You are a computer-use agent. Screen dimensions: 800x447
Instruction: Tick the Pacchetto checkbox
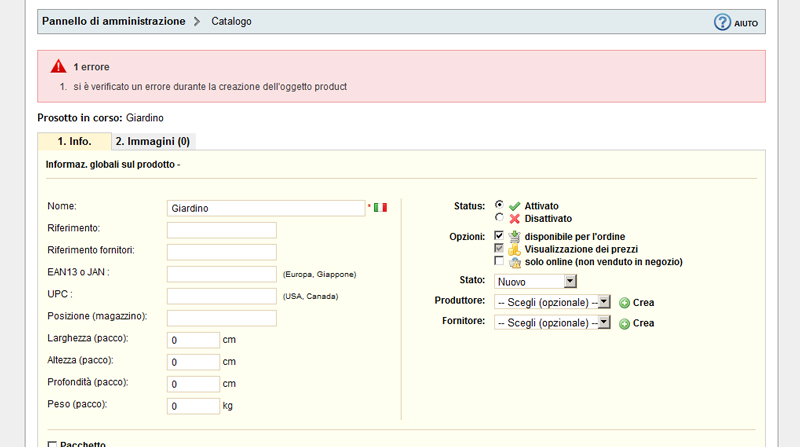click(x=53, y=443)
